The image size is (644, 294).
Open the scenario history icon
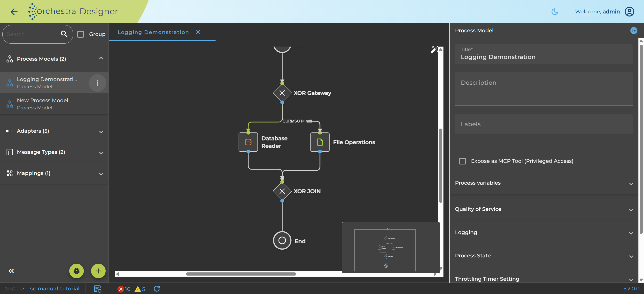tap(98, 289)
